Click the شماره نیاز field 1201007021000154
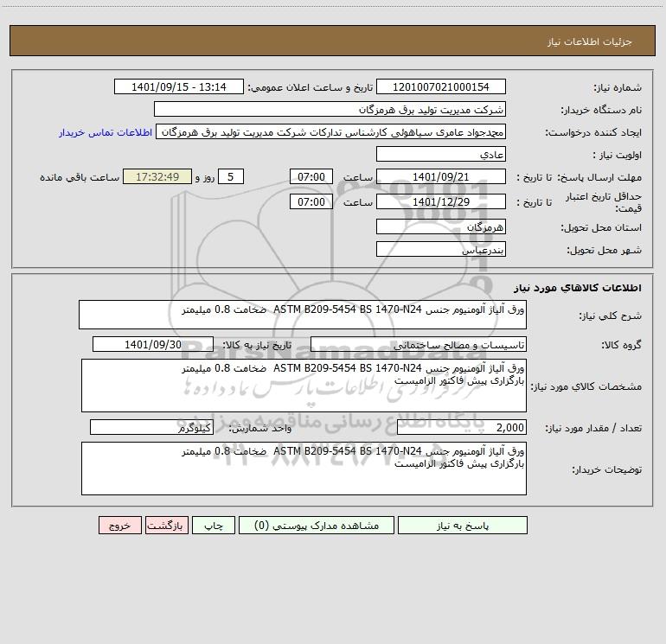This screenshot has height=644, width=666. (x=441, y=86)
